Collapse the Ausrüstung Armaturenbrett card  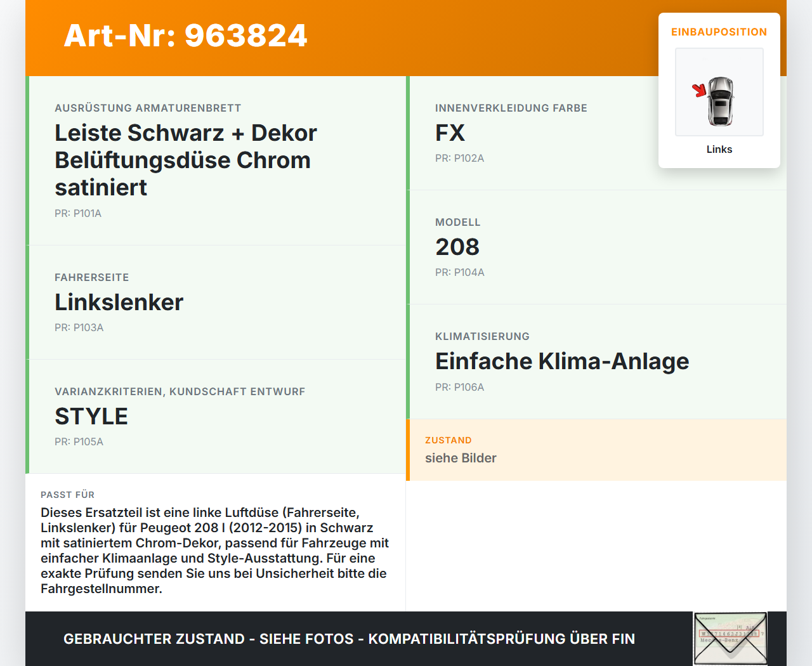coord(215,160)
